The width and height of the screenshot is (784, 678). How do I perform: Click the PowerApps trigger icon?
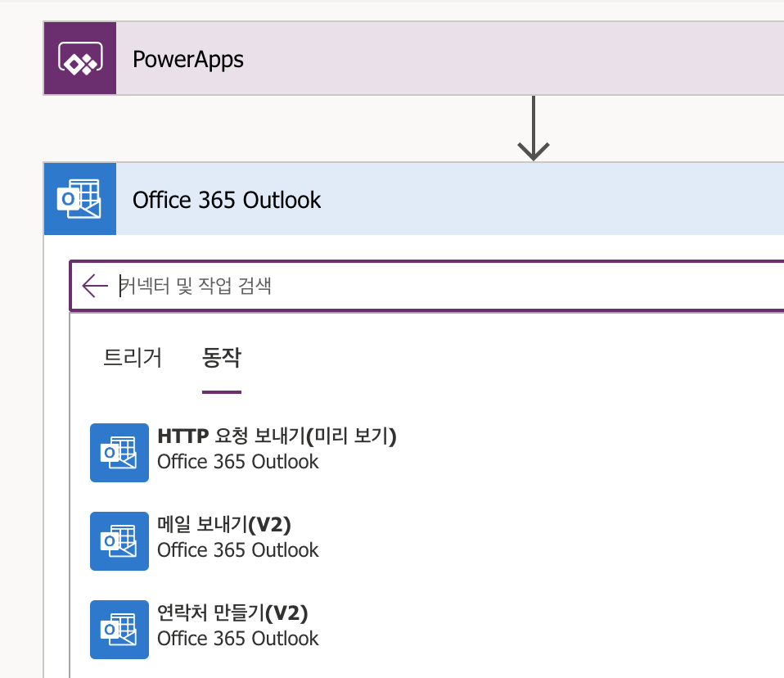(80, 58)
